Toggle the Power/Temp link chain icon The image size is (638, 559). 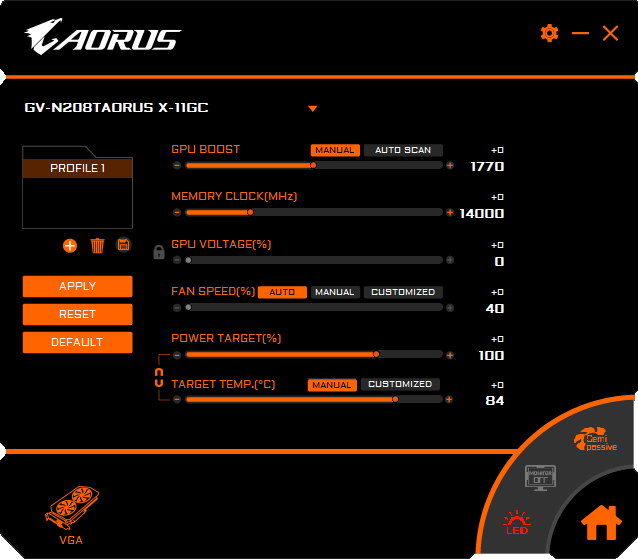click(159, 378)
